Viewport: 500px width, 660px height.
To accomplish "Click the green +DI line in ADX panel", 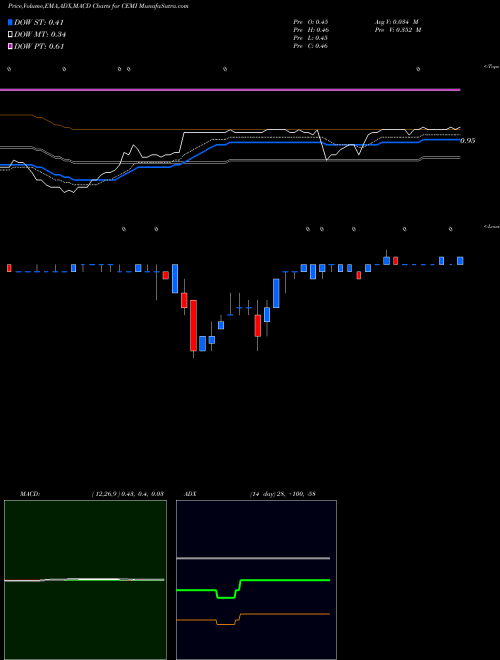I will point(285,580).
